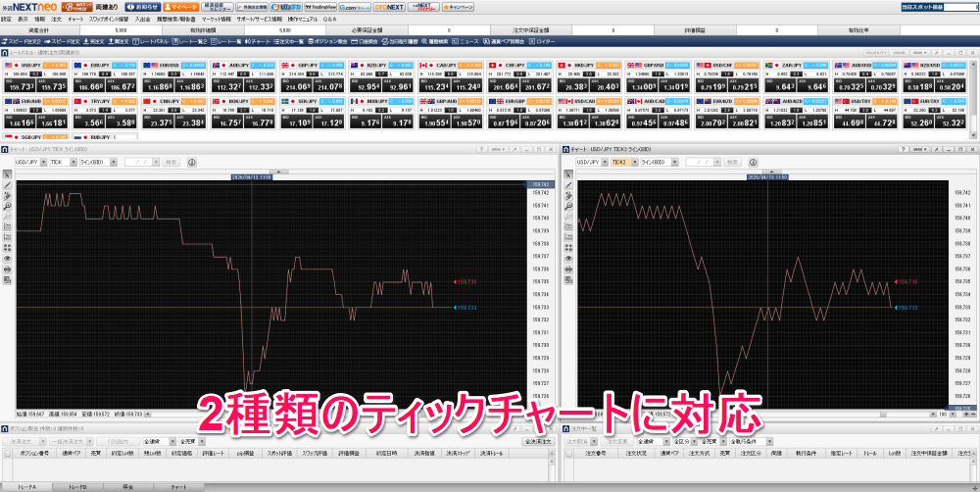This screenshot has height=492, width=980.
Task: Open 口座照会 from the toolbar
Action: [x=365, y=41]
